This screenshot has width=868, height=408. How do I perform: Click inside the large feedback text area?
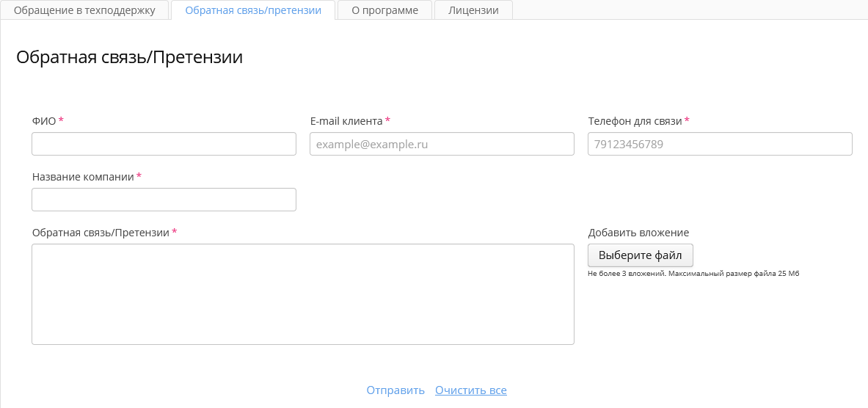coord(302,294)
